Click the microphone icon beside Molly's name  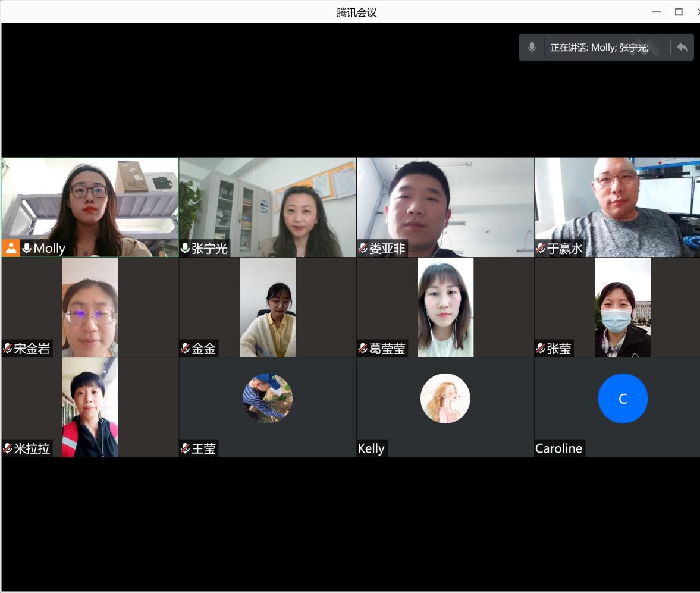click(27, 248)
